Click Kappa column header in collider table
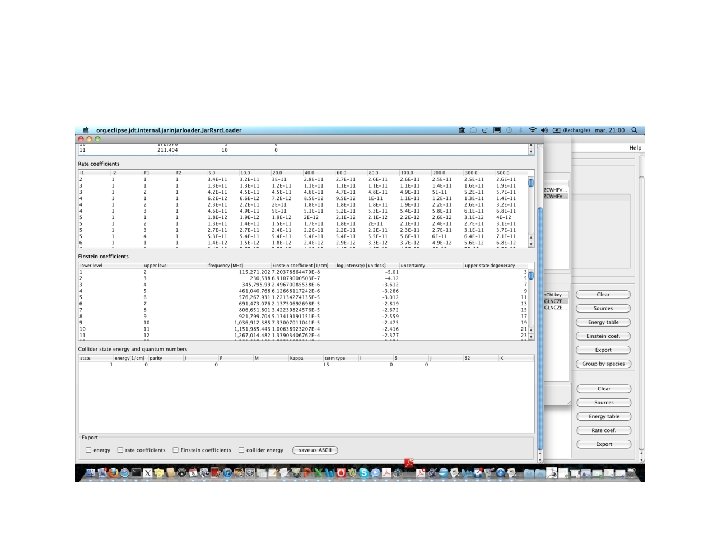The width and height of the screenshot is (720, 540). pyautogui.click(x=306, y=358)
